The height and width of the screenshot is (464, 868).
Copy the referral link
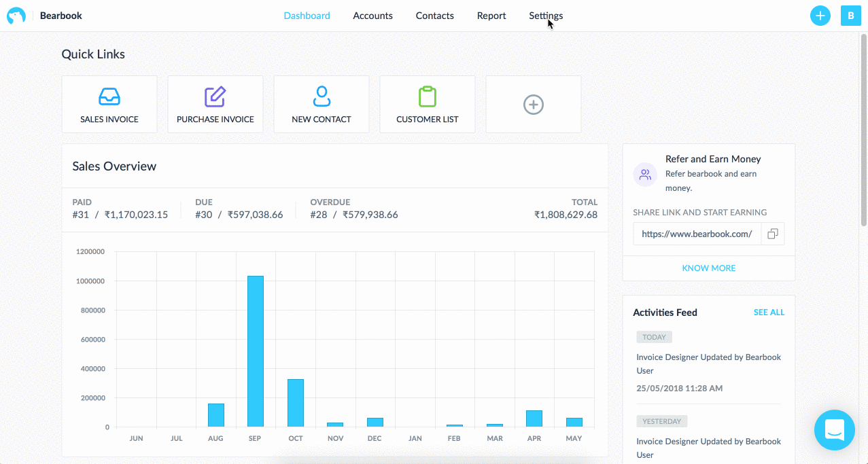(773, 234)
